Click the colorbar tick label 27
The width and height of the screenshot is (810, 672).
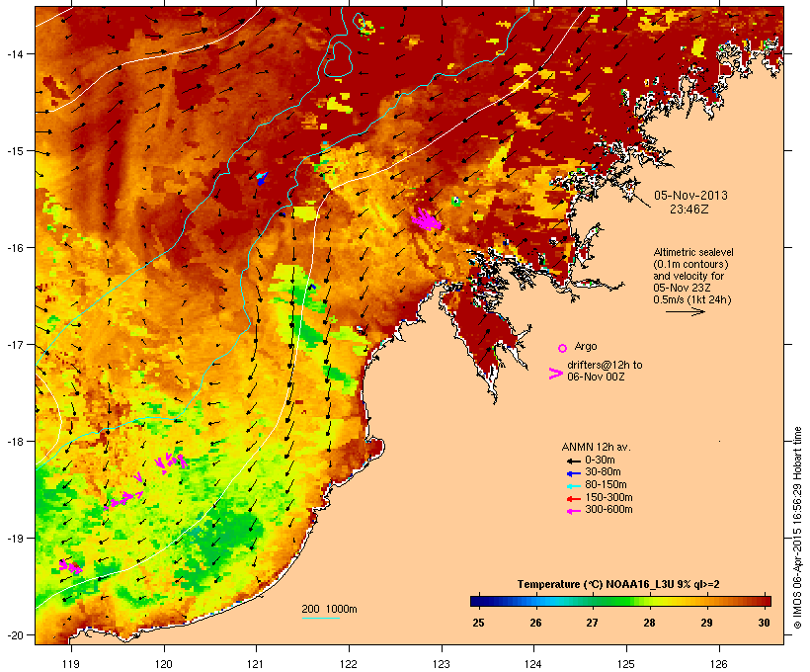tap(593, 623)
